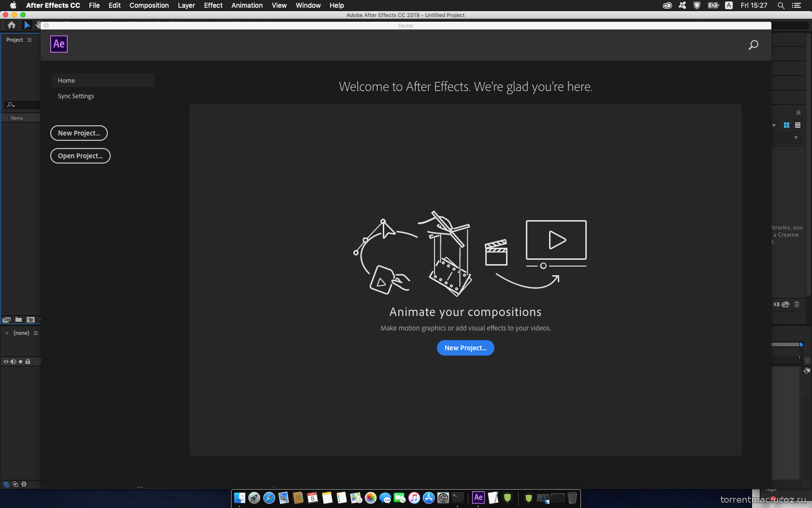Open the Window menu
The height and width of the screenshot is (508, 812).
pos(308,5)
